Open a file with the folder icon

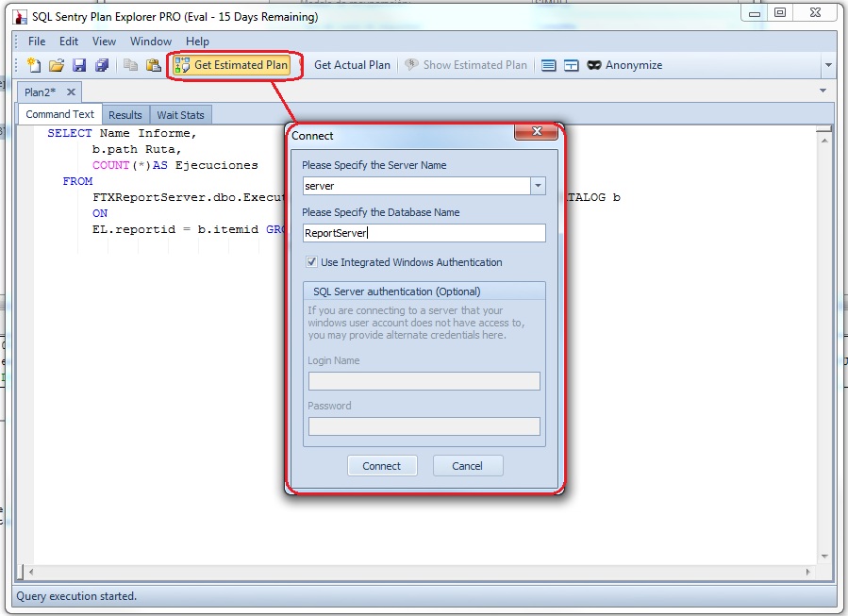(57, 65)
